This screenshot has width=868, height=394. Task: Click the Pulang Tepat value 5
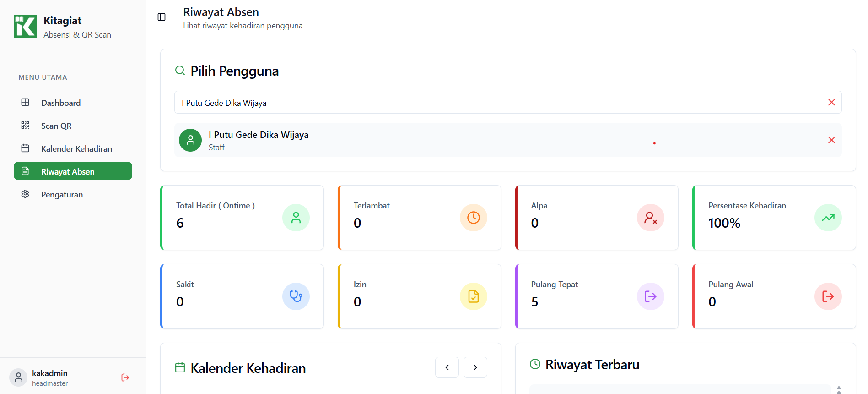click(x=534, y=302)
